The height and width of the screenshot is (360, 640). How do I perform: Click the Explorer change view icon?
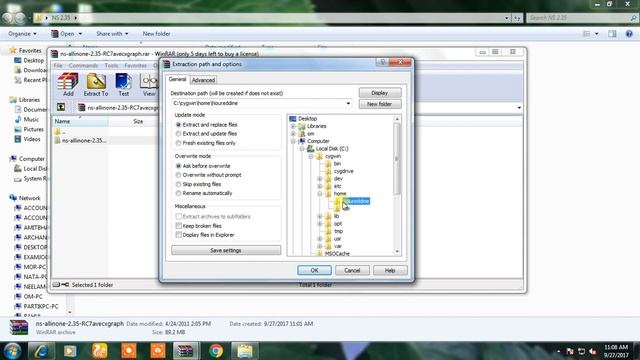coord(587,34)
